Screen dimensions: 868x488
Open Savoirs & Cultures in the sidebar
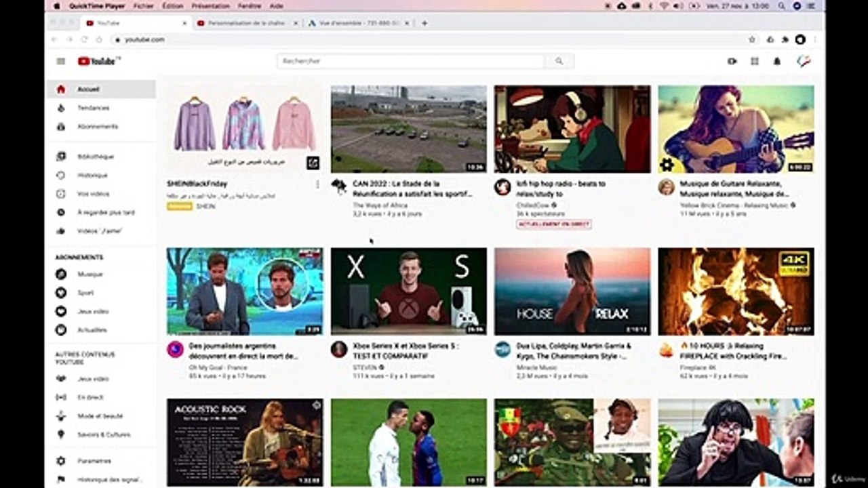101,434
